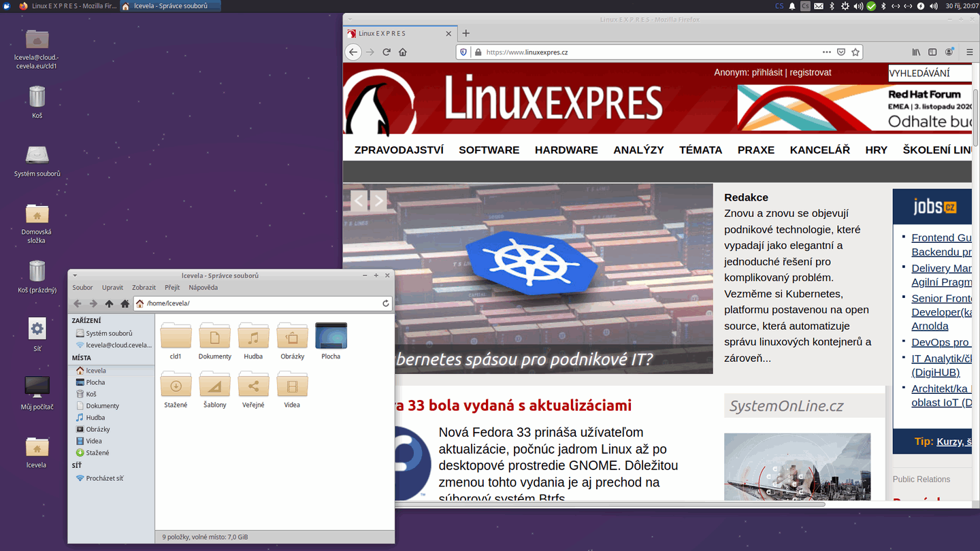Click the notification bell tray icon
The height and width of the screenshot is (551, 980).
pos(792,6)
